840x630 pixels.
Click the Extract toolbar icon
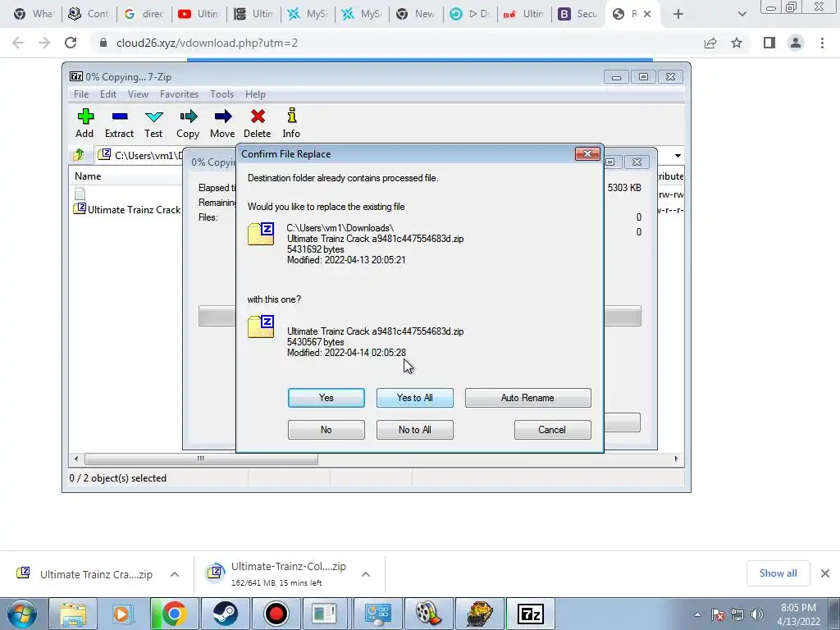click(x=119, y=123)
